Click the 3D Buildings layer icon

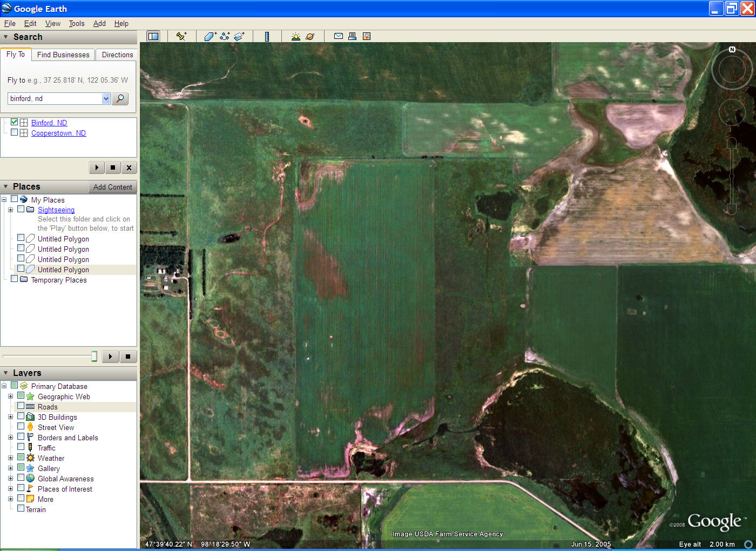[30, 417]
